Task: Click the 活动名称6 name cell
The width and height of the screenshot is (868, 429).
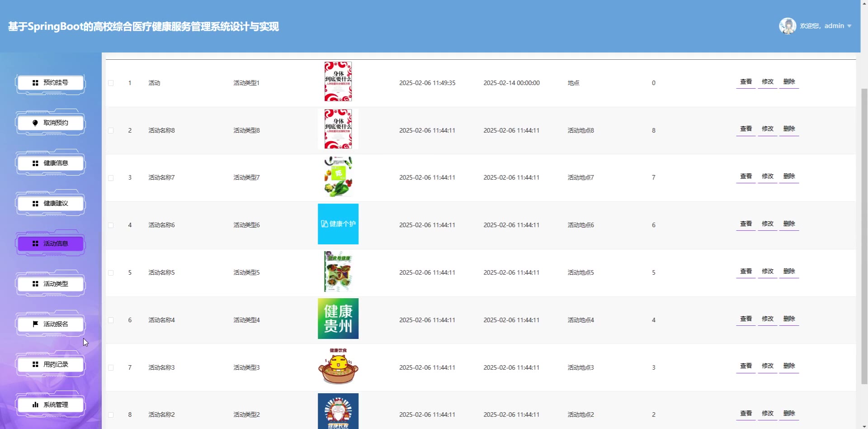Action: point(161,225)
